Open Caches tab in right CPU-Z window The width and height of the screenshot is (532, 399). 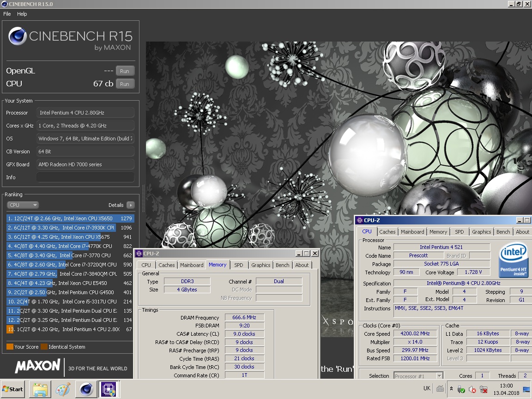coord(387,232)
